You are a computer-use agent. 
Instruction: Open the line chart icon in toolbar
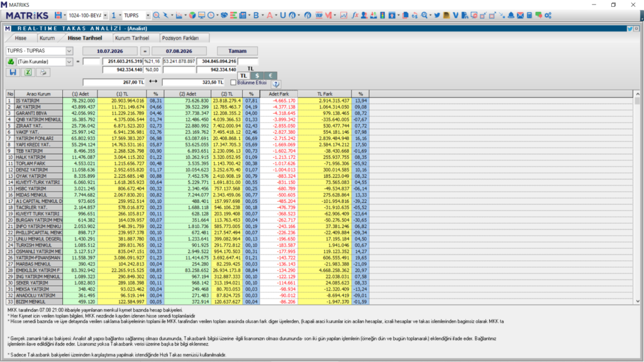coord(343,15)
